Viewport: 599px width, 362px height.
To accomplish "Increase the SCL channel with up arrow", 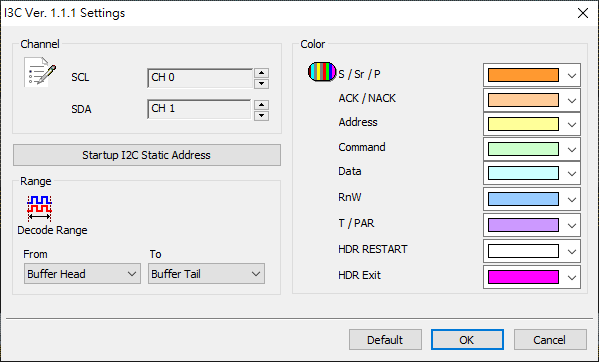I will click(261, 73).
